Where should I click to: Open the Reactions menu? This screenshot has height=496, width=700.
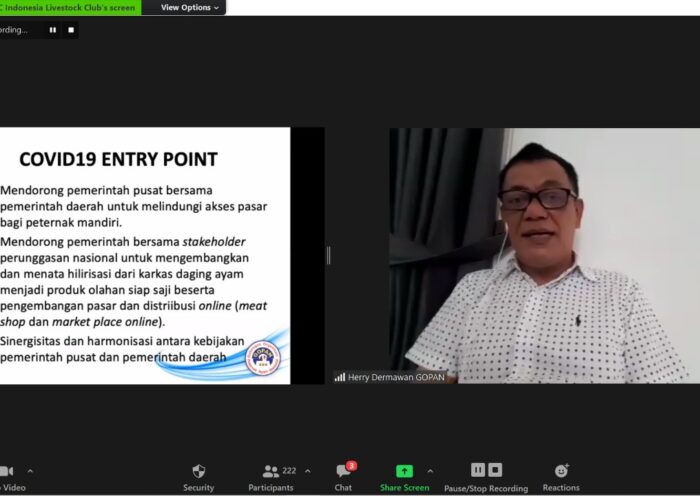pos(561,476)
